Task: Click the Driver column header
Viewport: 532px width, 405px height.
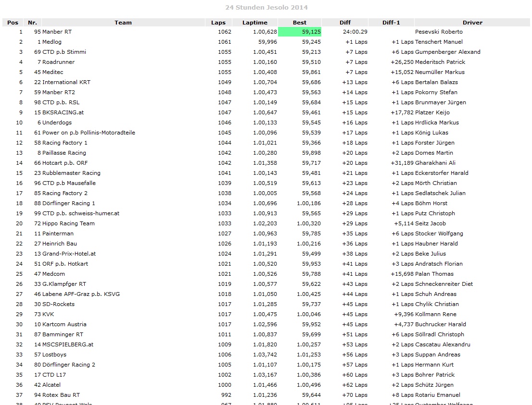Action: click(x=472, y=23)
